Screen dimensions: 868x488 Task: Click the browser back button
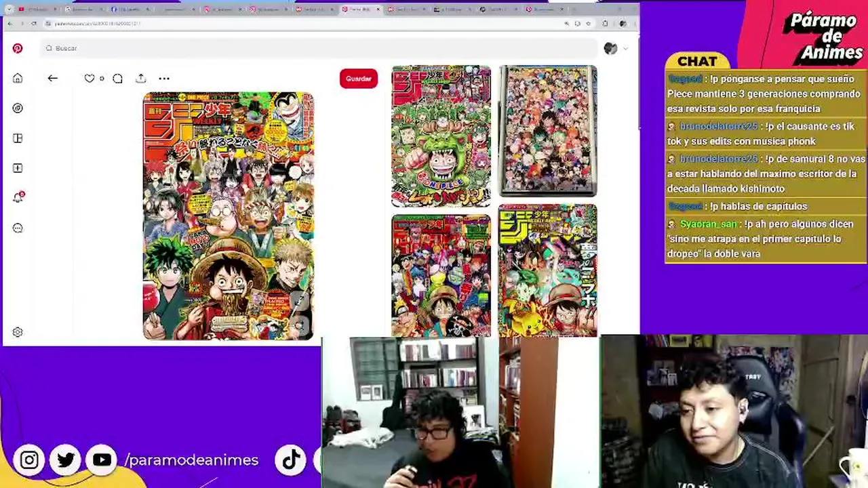(9, 24)
